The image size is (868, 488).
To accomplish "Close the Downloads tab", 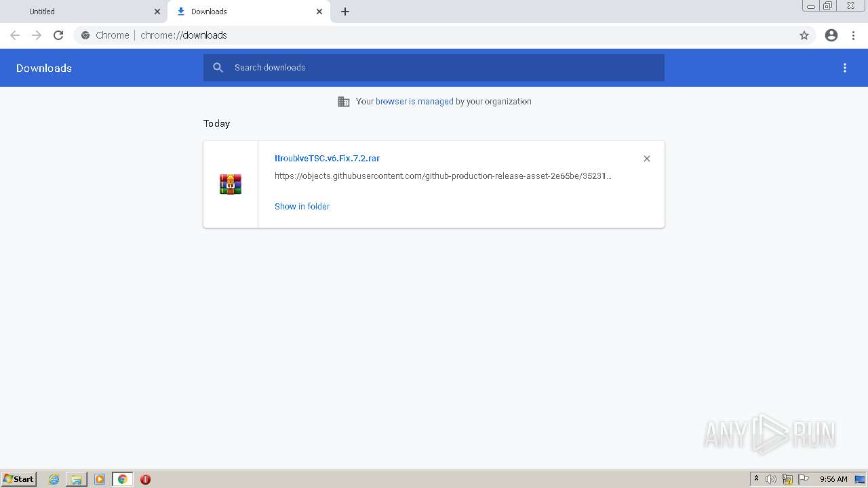I will (319, 12).
